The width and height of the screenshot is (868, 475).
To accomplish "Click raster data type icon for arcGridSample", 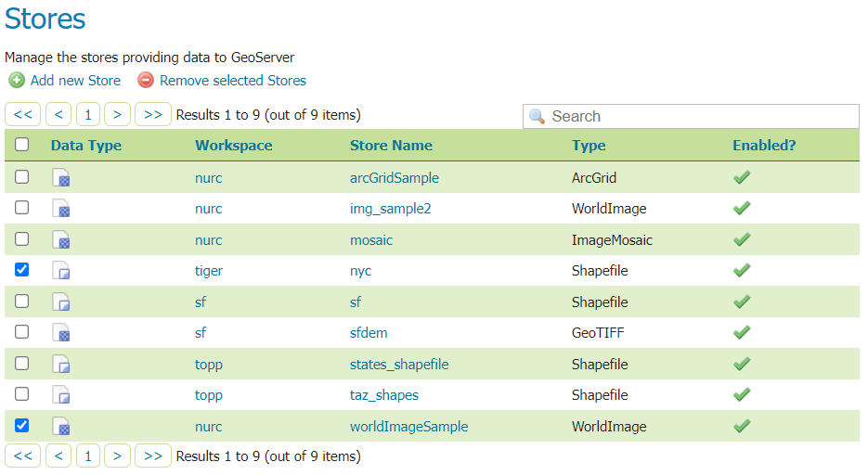I will pyautogui.click(x=61, y=178).
